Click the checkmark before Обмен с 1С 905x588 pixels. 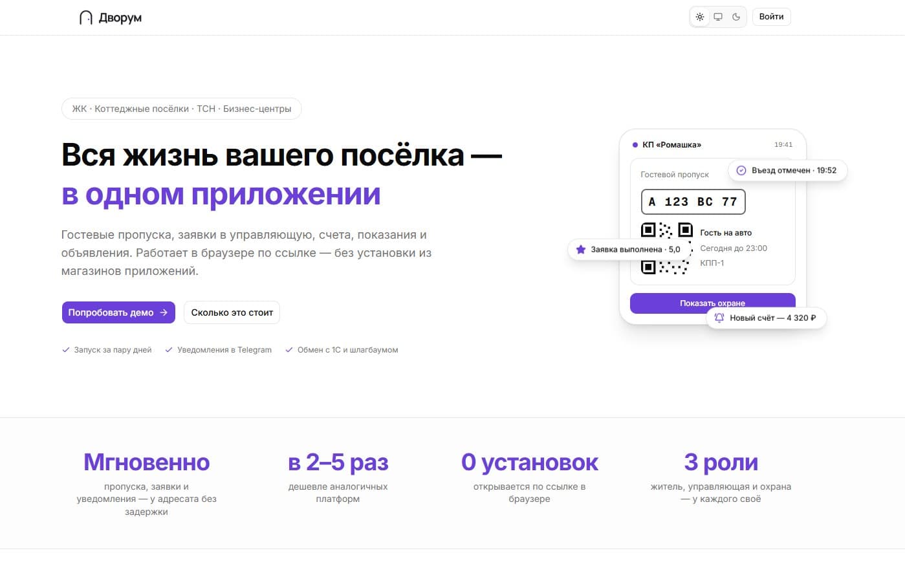pyautogui.click(x=289, y=350)
